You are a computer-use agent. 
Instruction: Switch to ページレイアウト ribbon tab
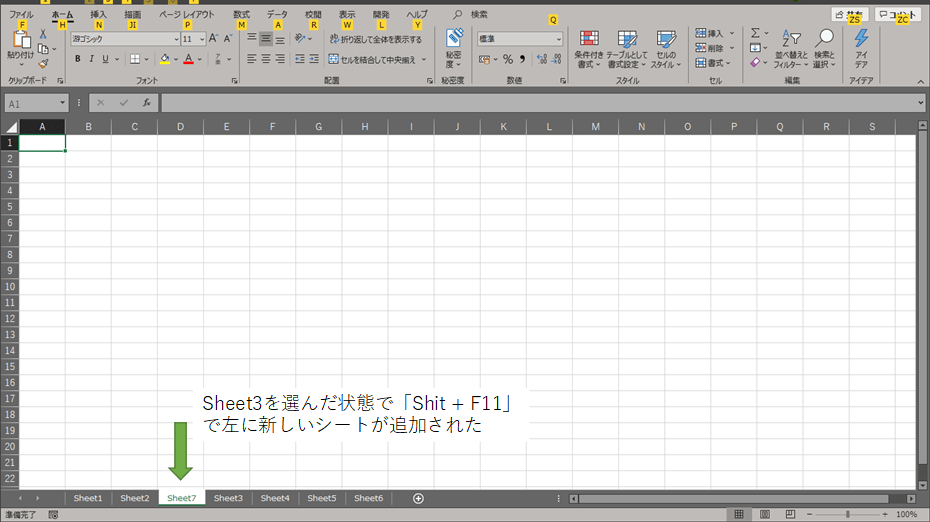pos(186,14)
